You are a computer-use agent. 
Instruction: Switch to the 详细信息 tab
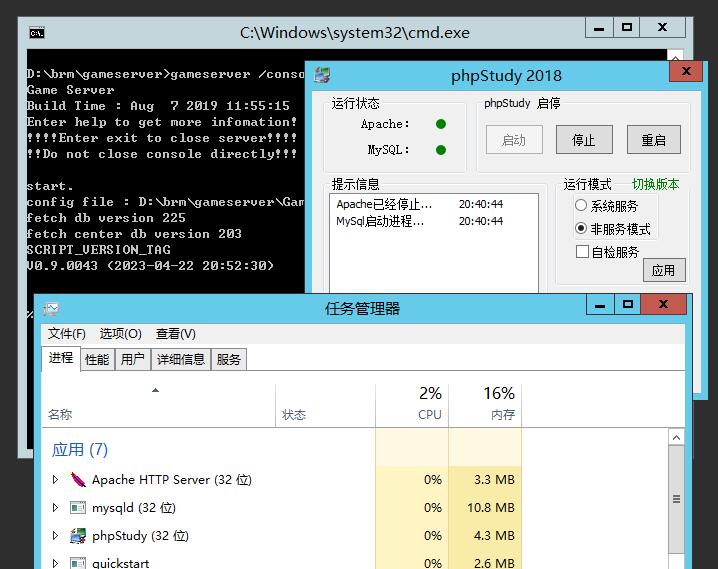[x=181, y=359]
